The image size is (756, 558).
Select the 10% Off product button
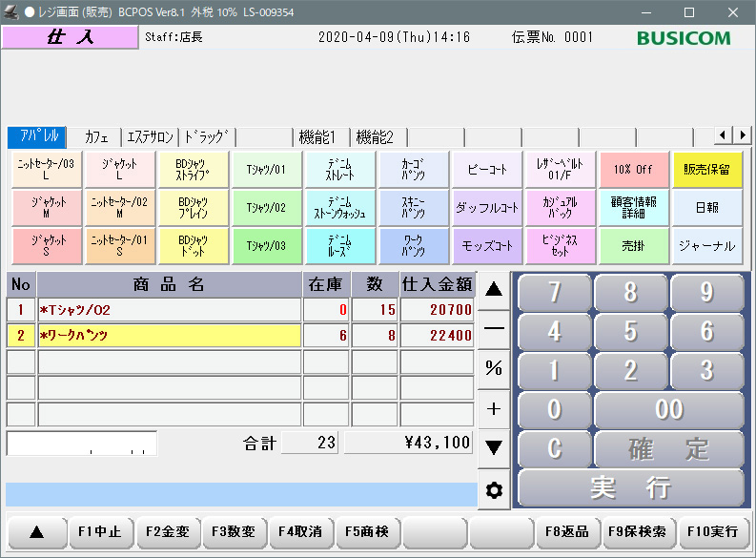tap(633, 169)
